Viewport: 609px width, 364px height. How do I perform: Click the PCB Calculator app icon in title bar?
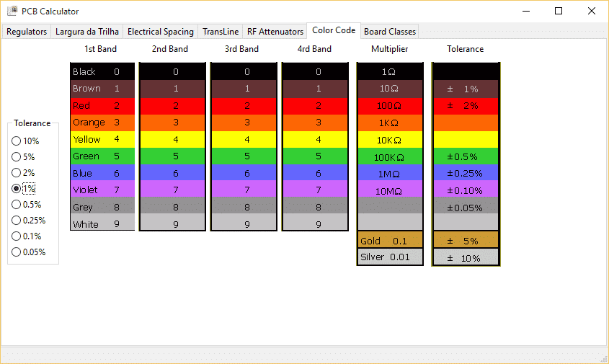[x=12, y=12]
